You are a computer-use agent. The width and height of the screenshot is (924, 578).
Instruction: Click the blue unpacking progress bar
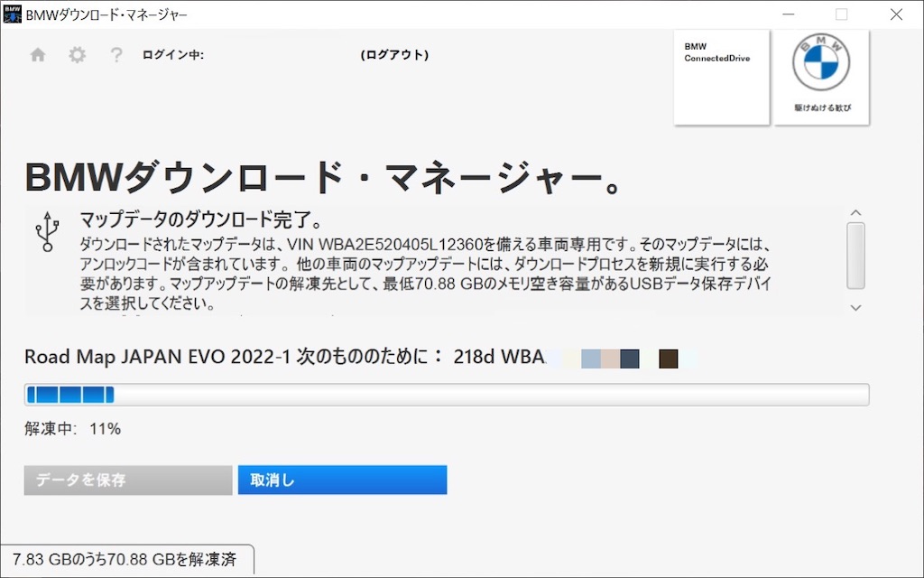coord(72,394)
